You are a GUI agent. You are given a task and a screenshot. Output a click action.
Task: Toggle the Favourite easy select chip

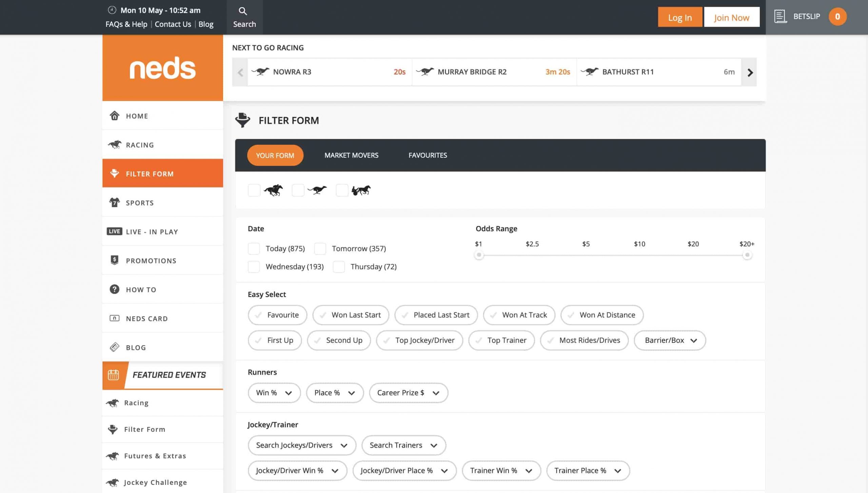[x=277, y=315]
